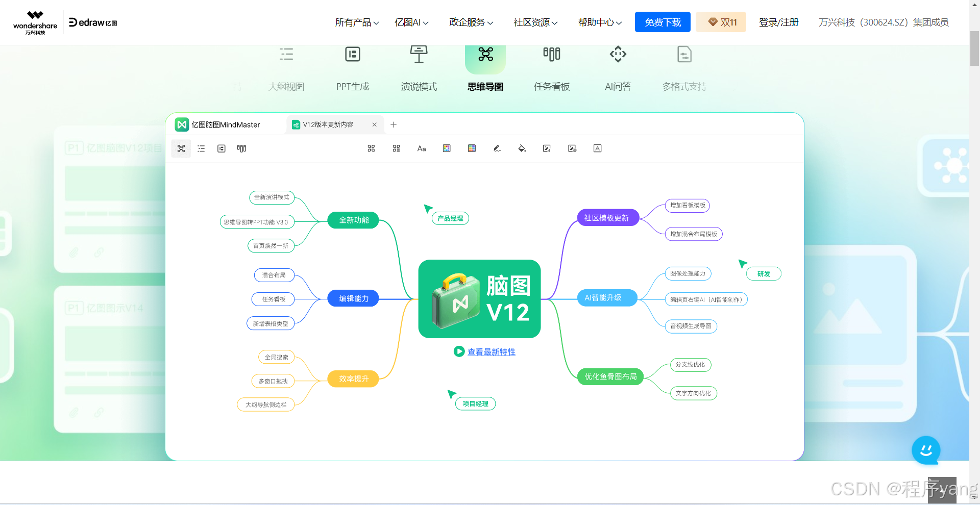
Task: Select kanban view icon in MindMaster toolbar
Action: pyautogui.click(x=241, y=148)
